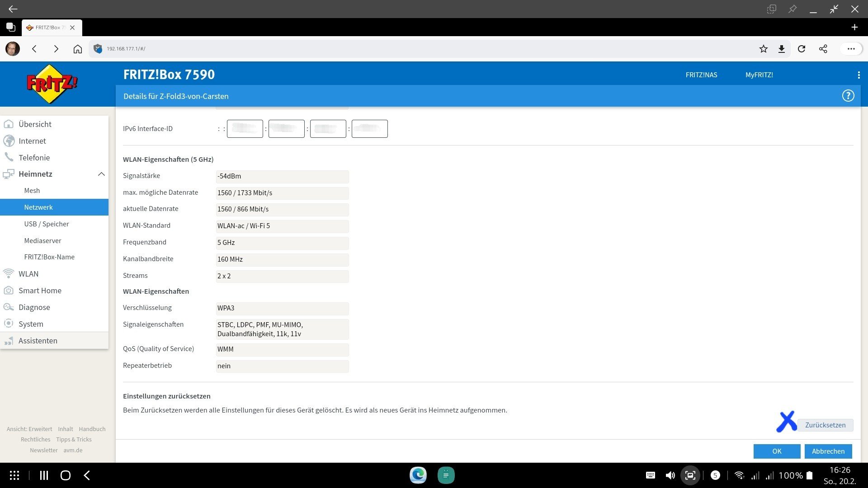
Task: Click the volume speaker tray icon
Action: (x=670, y=475)
